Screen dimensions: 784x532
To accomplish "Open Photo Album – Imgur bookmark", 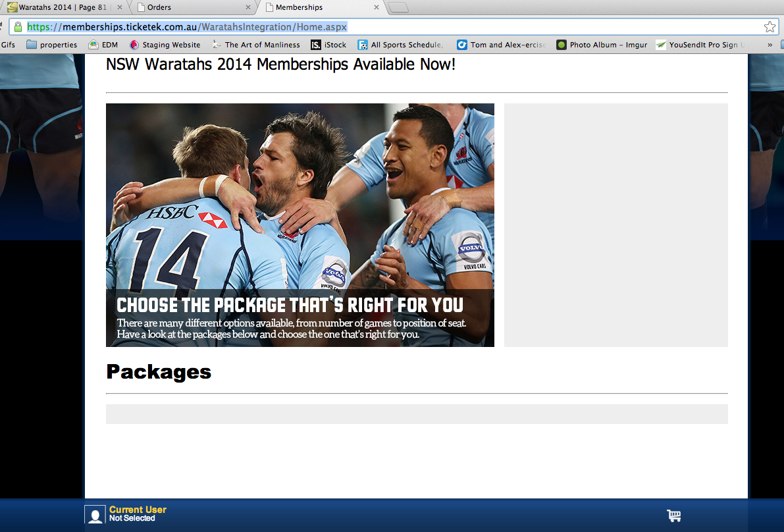I will pos(602,45).
